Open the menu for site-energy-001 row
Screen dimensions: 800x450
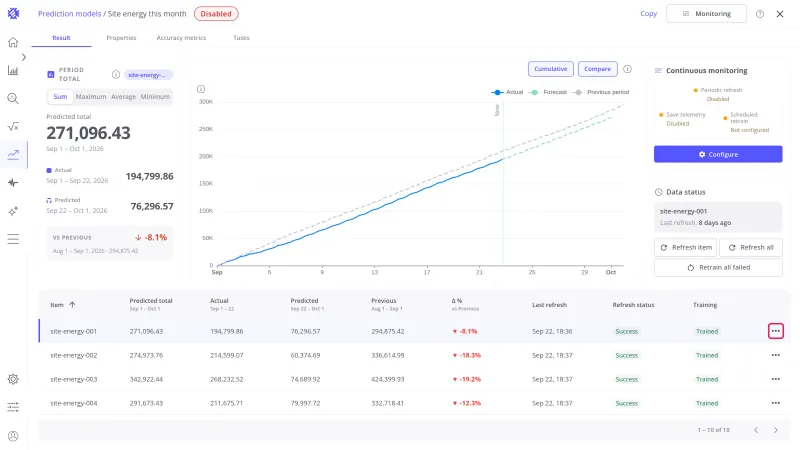point(776,331)
